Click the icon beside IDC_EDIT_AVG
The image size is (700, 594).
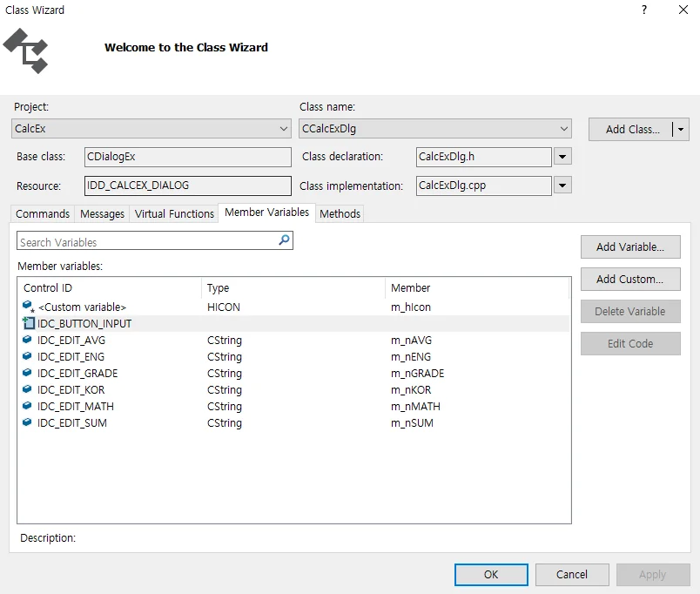(27, 340)
